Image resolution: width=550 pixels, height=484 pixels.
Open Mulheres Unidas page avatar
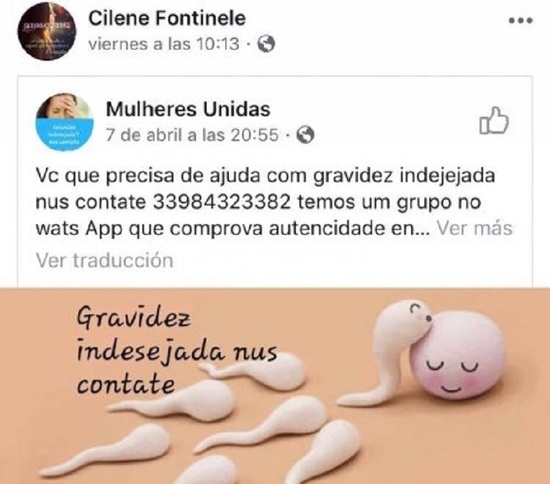pyautogui.click(x=64, y=122)
